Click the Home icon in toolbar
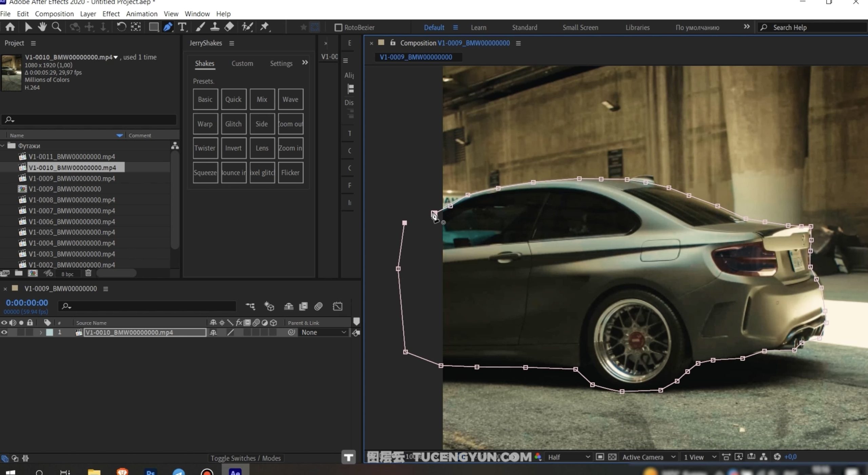The height and width of the screenshot is (475, 868). coord(10,27)
